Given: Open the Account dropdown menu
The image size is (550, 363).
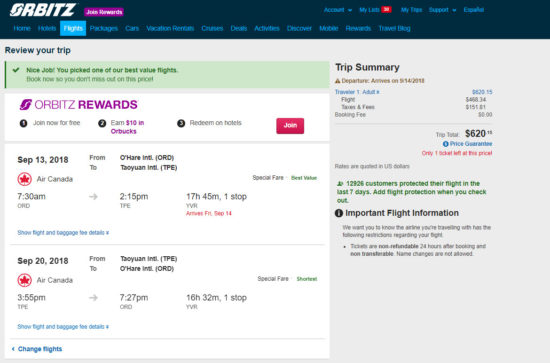Looking at the screenshot, I should point(337,10).
